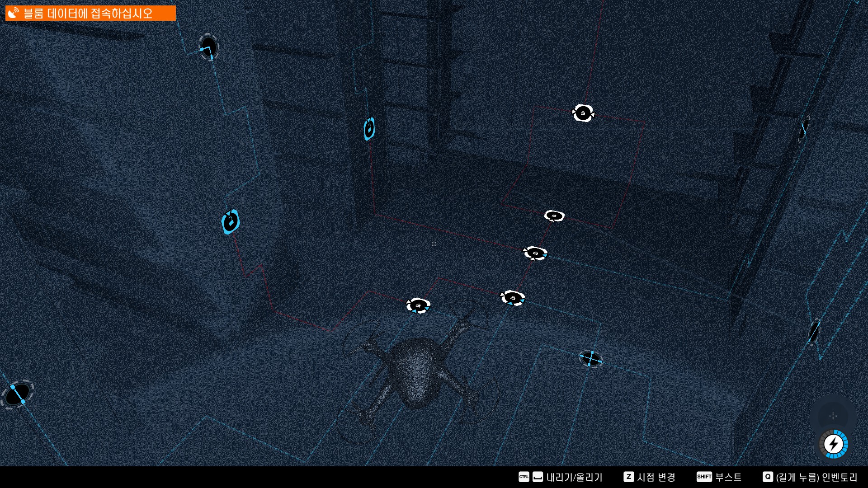The height and width of the screenshot is (488, 868).
Task: Select the junction node at bottom-left edge
Action: (18, 394)
